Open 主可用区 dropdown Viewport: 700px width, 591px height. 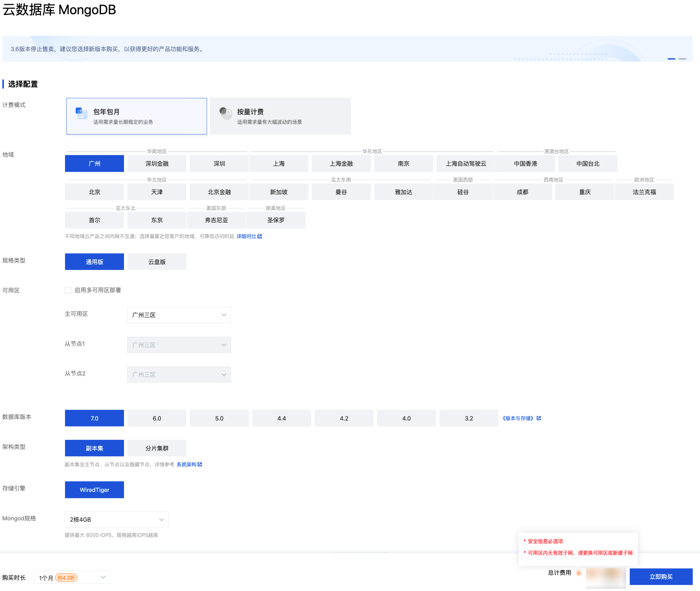click(x=179, y=315)
